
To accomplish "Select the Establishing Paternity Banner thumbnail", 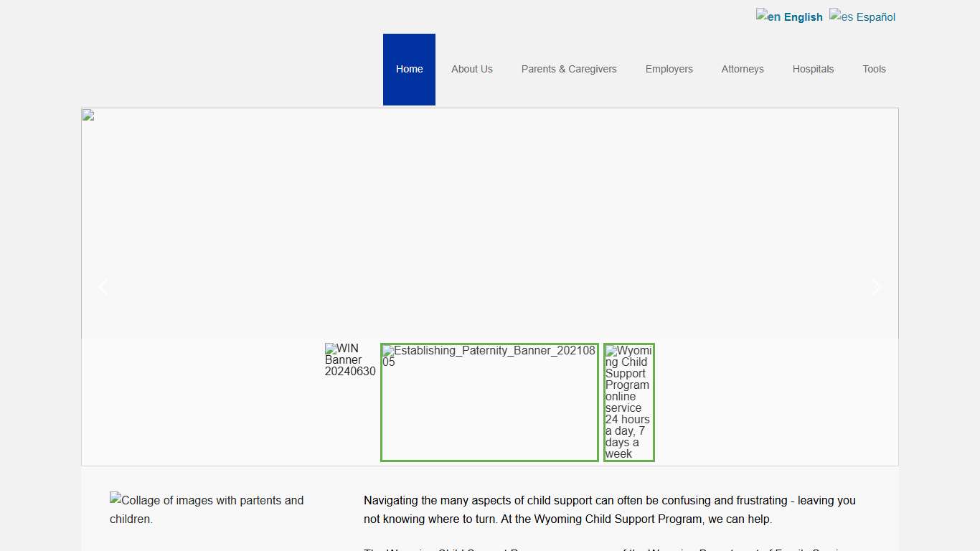I will click(x=489, y=402).
